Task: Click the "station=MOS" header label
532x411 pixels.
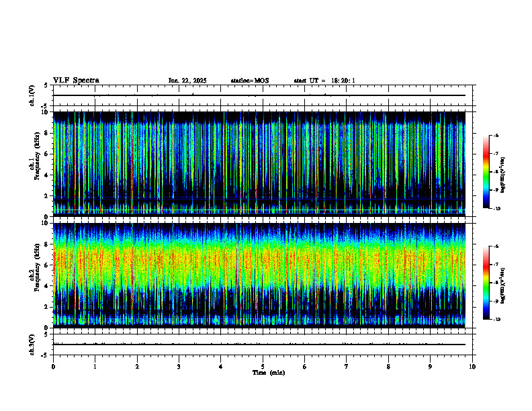Action: pos(250,81)
